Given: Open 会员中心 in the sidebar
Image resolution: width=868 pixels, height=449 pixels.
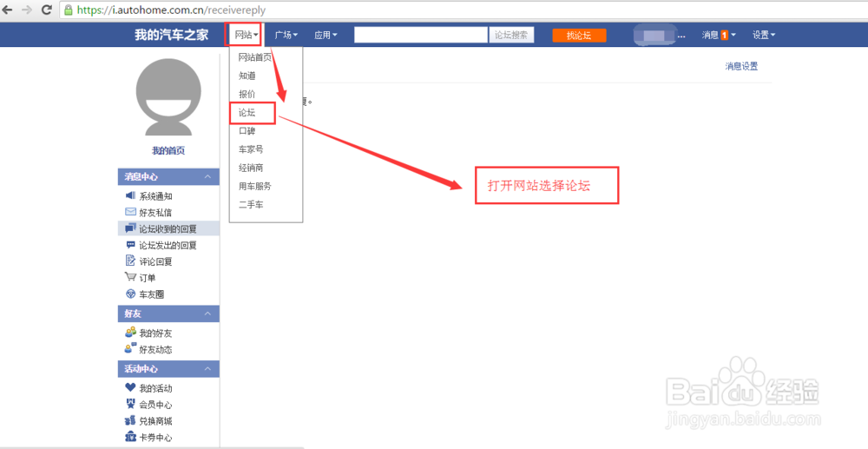Looking at the screenshot, I should click(x=155, y=405).
